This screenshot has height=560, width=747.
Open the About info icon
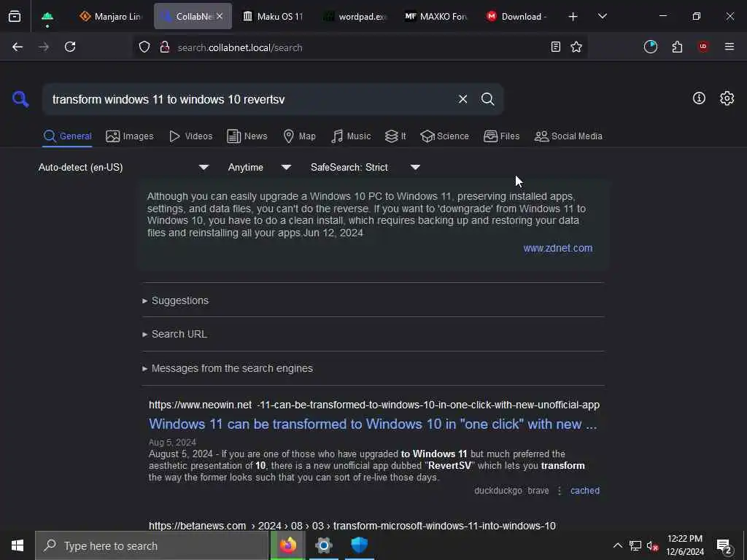coord(699,98)
